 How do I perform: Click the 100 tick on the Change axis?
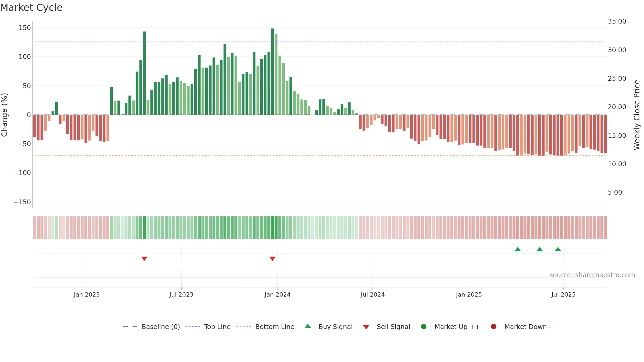pos(25,57)
